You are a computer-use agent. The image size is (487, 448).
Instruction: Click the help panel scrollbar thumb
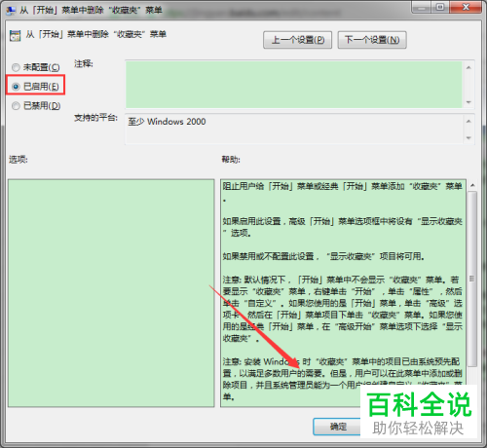coord(472,279)
